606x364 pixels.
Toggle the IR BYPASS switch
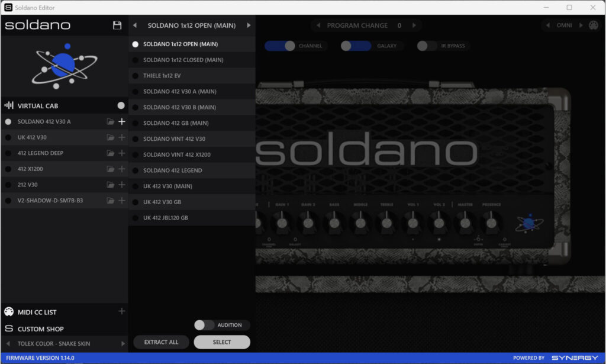[x=427, y=46]
